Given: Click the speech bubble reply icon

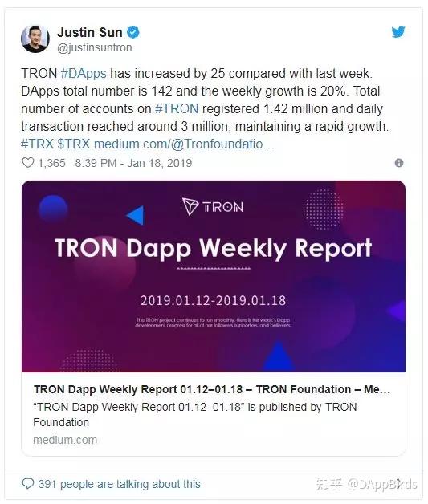Looking at the screenshot, I should (28, 483).
